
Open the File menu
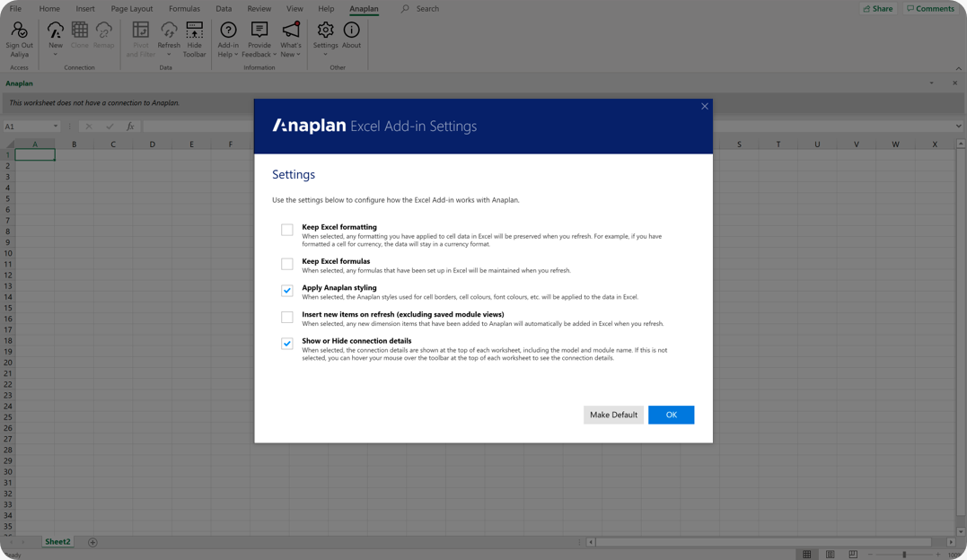click(15, 9)
